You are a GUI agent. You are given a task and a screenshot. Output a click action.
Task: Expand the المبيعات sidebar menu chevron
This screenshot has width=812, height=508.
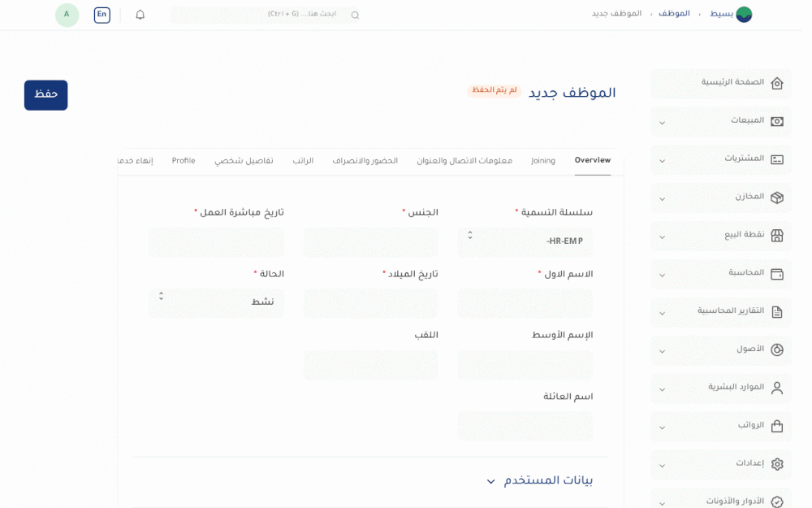[662, 123]
